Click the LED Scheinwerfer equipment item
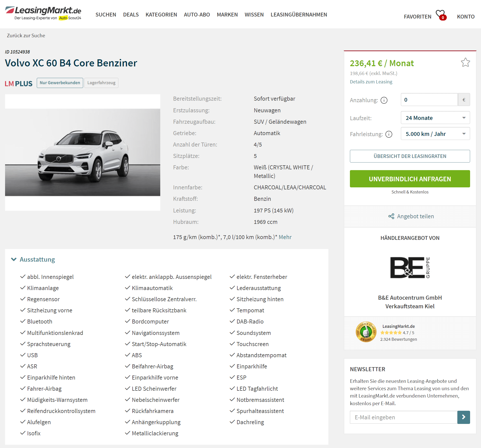This screenshot has width=481, height=448. pos(154,389)
